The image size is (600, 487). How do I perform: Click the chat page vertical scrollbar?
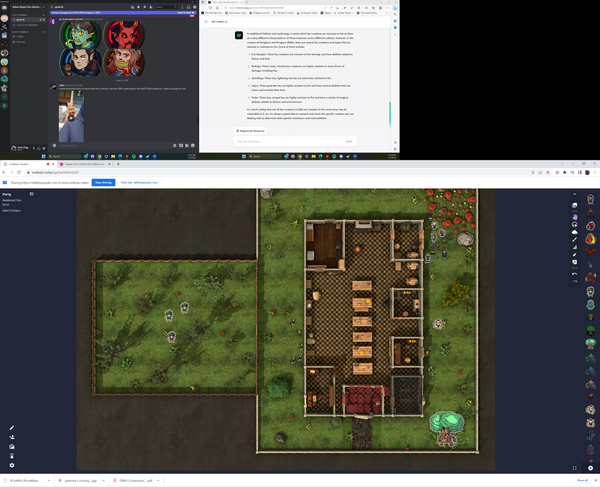(x=390, y=110)
